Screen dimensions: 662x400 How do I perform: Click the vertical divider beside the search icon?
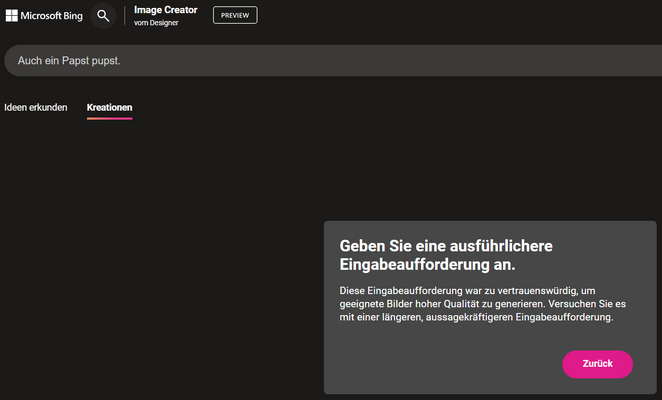point(125,16)
